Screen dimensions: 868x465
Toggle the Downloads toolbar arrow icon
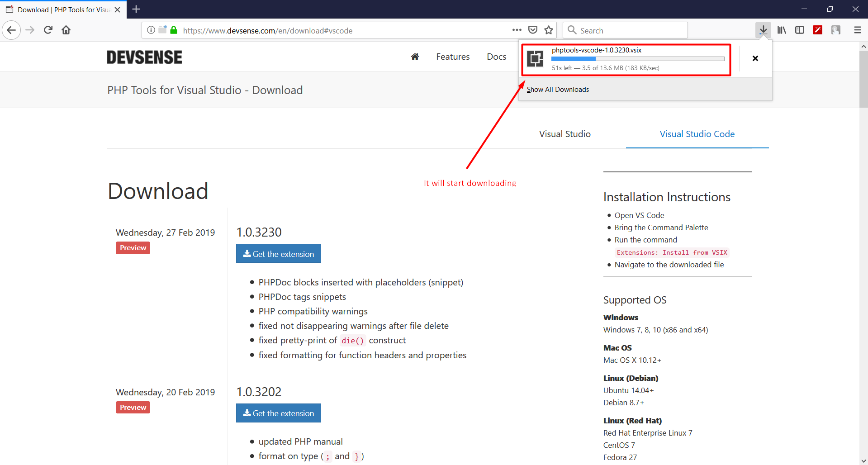763,30
